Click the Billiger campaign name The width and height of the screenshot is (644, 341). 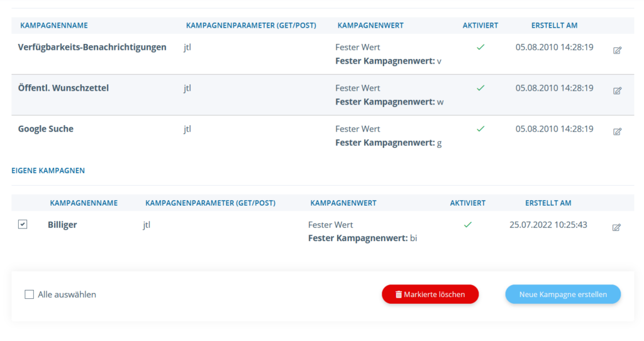[62, 225]
